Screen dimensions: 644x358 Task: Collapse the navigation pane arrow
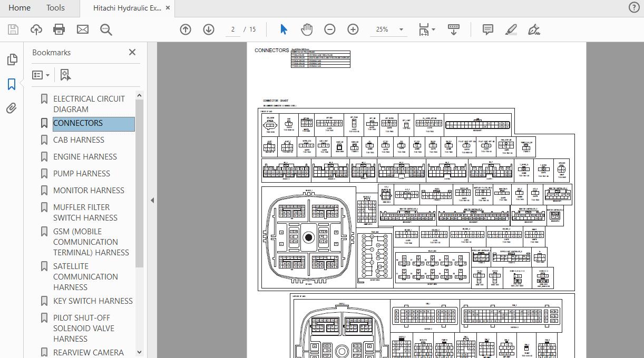[x=152, y=200]
